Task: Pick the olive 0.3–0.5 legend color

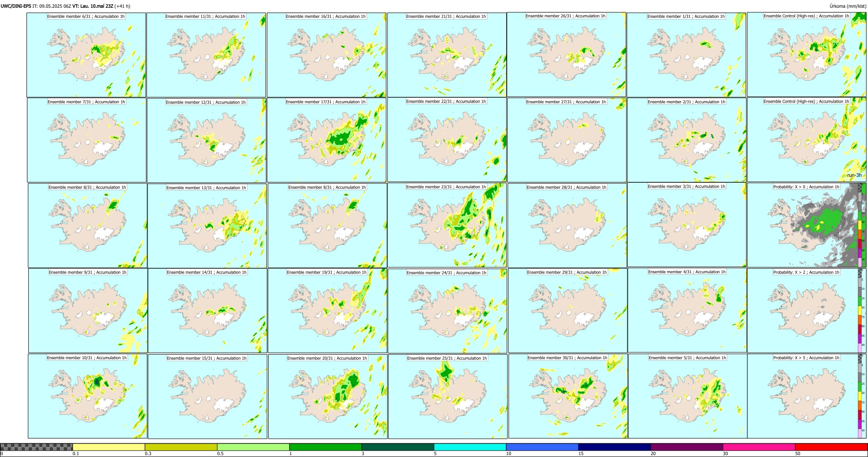Action: [x=181, y=447]
